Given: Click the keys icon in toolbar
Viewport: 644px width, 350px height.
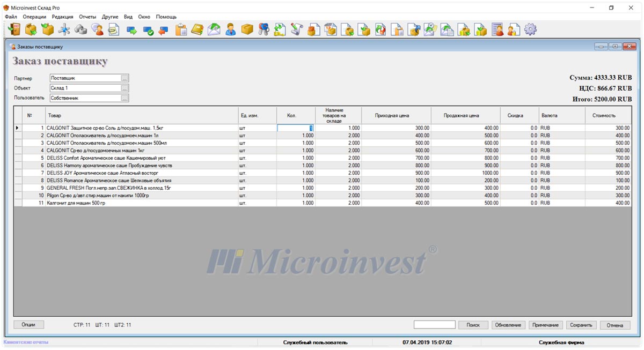Looking at the screenshot, I should [x=263, y=29].
